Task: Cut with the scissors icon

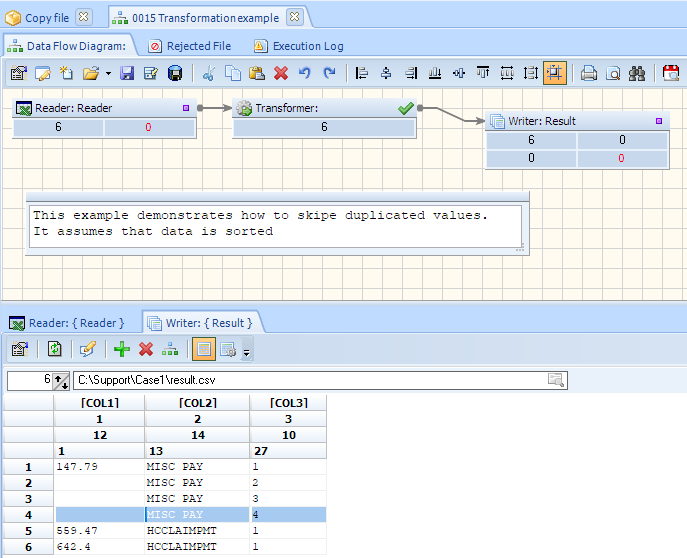Action: tap(209, 73)
